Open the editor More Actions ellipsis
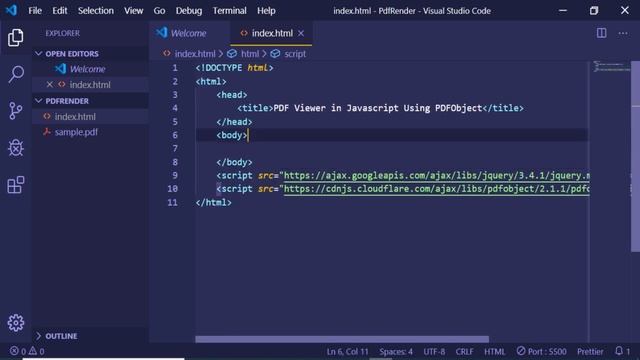Screen dimensions: 640x360 pyautogui.click(x=623, y=33)
